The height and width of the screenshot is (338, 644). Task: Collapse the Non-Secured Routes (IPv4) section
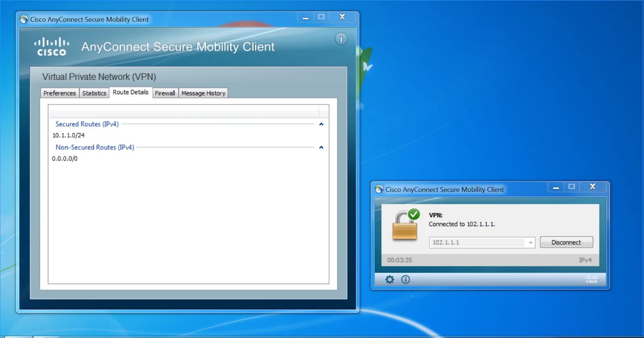(321, 148)
